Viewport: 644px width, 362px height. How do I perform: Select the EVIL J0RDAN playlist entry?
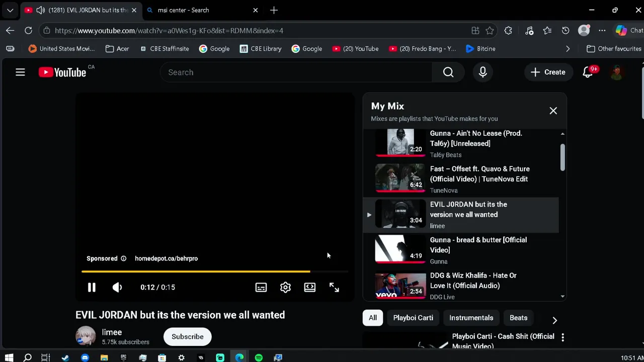(460, 215)
